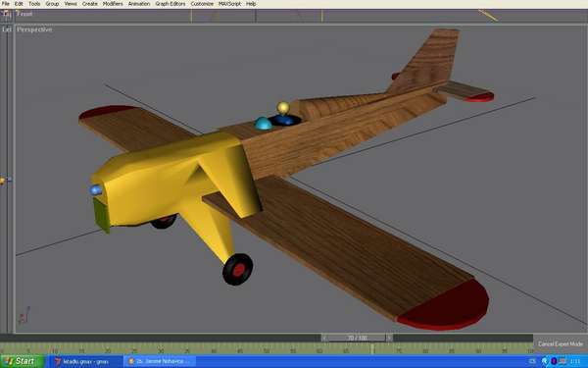Open the Windows Start menu

tap(23, 361)
